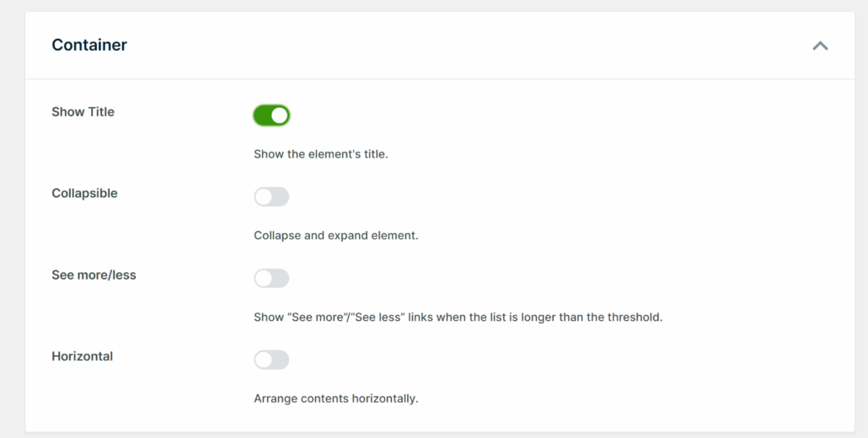Click the Show Title label
The width and height of the screenshot is (868, 438).
[x=83, y=112]
